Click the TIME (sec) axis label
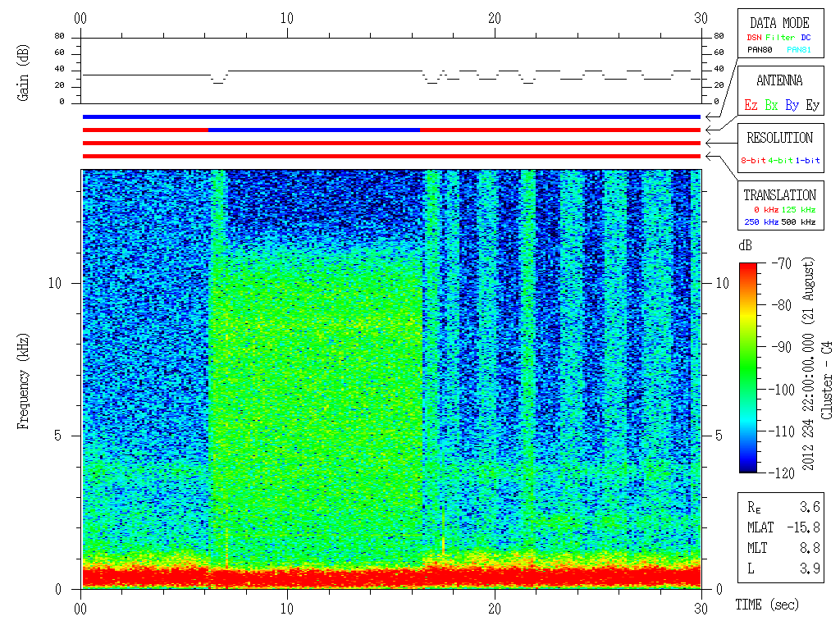 (767, 605)
